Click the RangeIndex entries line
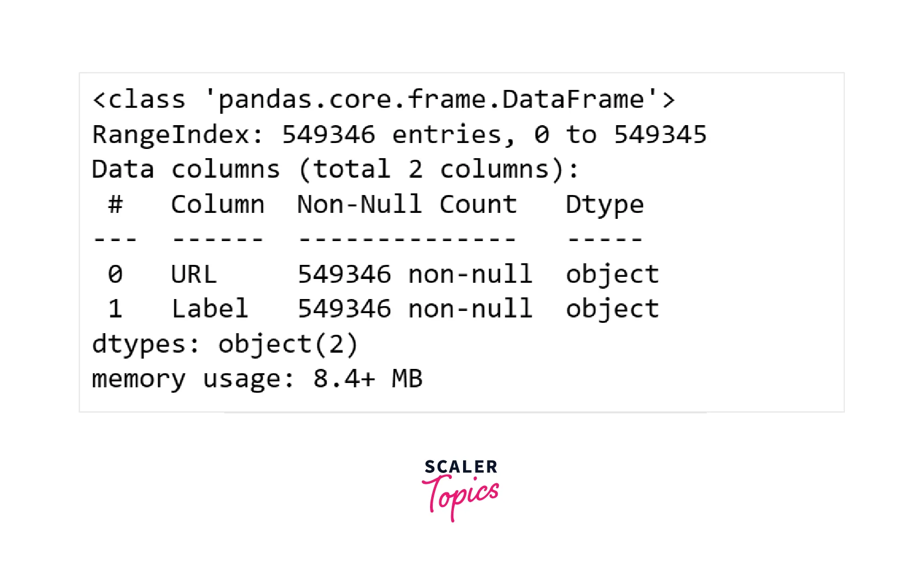 [x=399, y=135]
